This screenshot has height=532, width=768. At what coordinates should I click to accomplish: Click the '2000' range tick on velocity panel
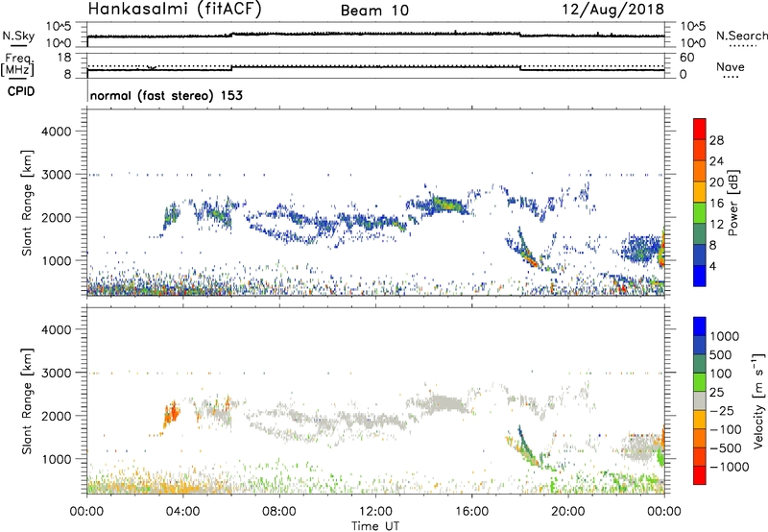(56, 416)
